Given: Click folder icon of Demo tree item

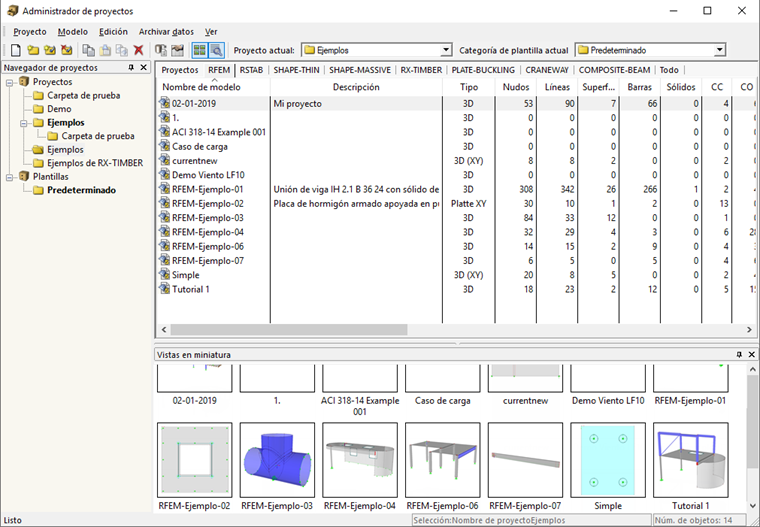Looking at the screenshot, I should coord(38,109).
